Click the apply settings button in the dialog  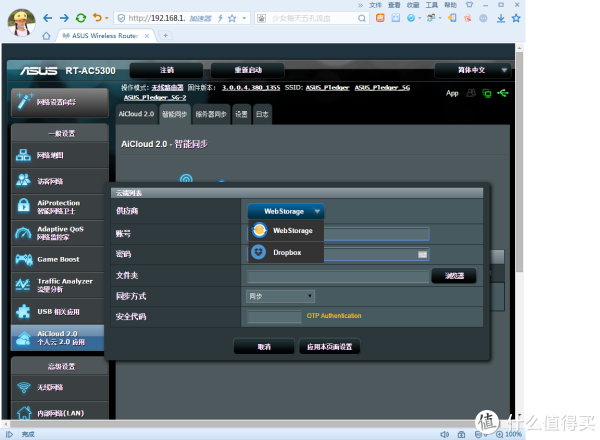[x=329, y=347]
